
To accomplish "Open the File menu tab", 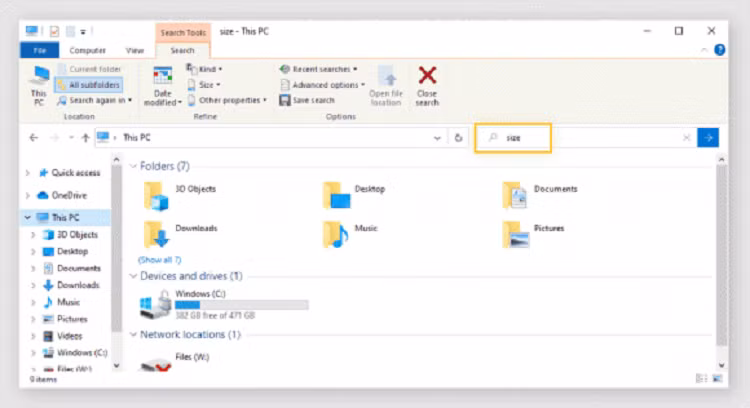I will tap(40, 50).
